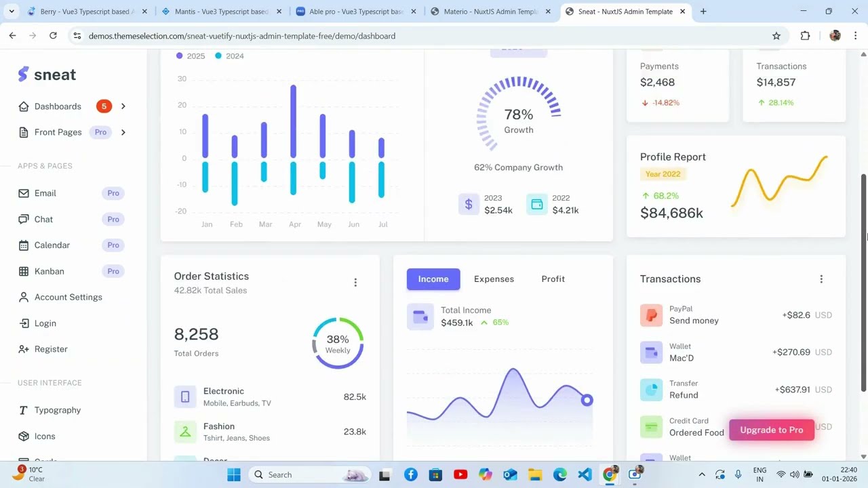Open the Chat bubble icon

click(x=24, y=219)
